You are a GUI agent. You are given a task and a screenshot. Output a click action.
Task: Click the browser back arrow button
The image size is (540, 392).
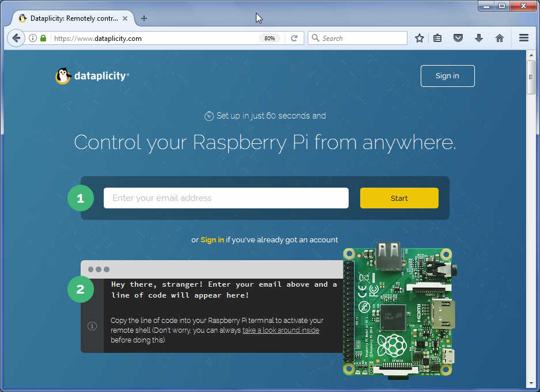(16, 39)
